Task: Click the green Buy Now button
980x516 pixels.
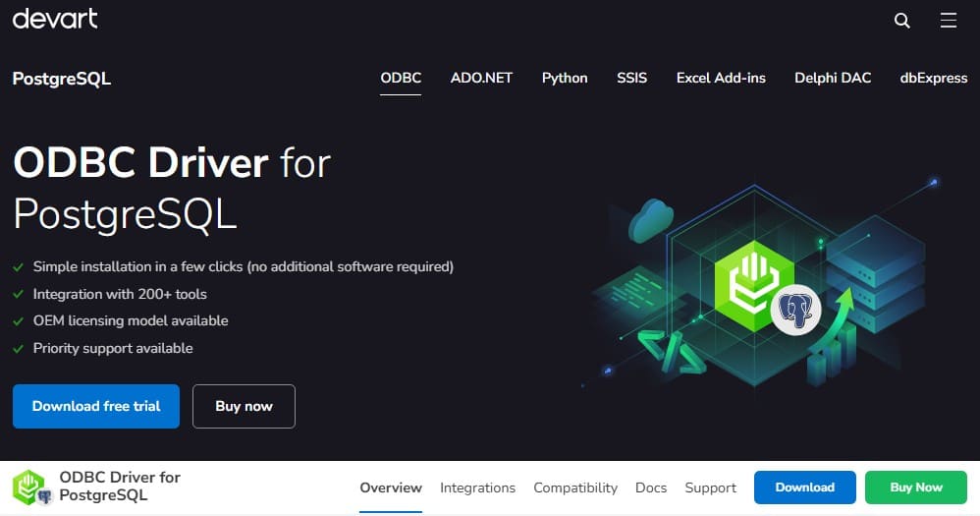Action: 916,487
